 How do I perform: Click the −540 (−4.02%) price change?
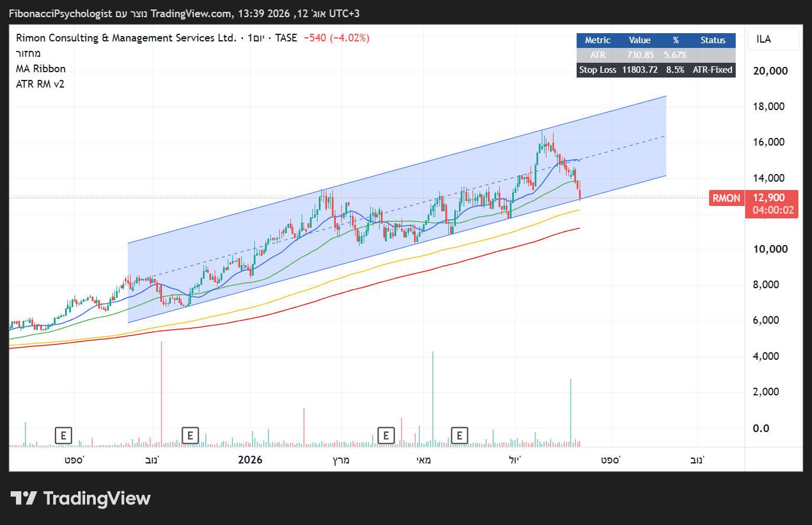[x=337, y=38]
